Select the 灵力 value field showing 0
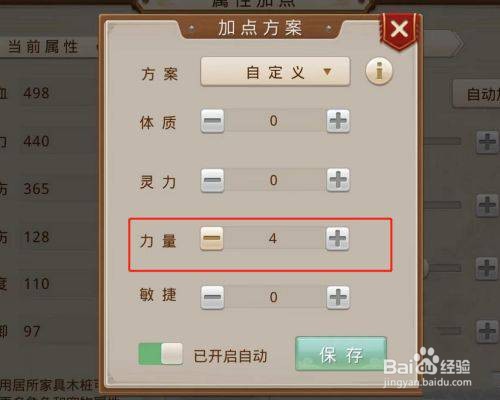The width and height of the screenshot is (500, 400). coord(275,180)
